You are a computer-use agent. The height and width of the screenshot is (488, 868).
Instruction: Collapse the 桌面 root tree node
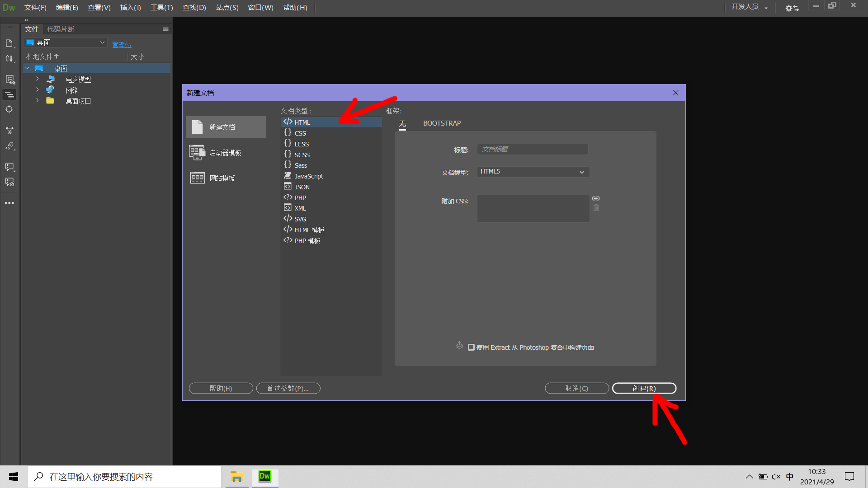28,68
